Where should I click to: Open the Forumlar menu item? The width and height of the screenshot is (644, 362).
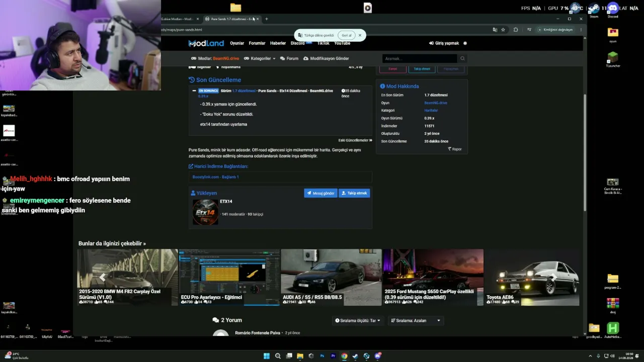(257, 43)
